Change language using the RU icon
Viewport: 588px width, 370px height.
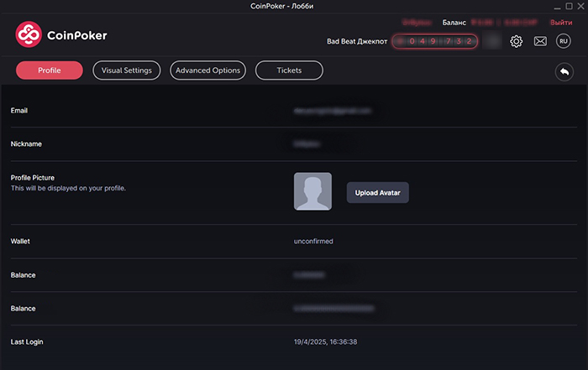click(x=564, y=41)
